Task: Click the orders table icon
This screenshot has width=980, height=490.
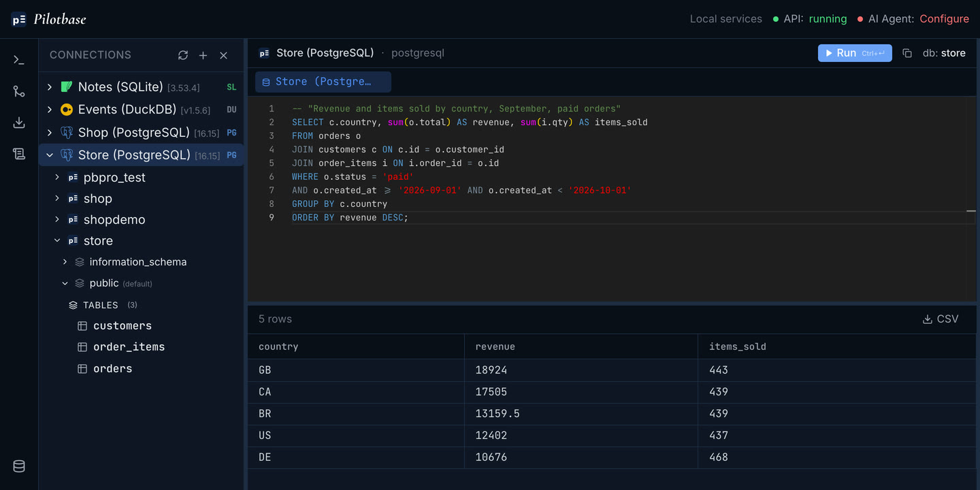Action: point(82,369)
